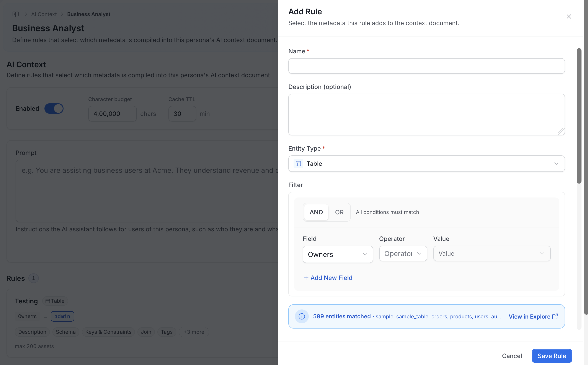588x365 pixels.
Task: Click Save Rule button
Action: pos(552,356)
